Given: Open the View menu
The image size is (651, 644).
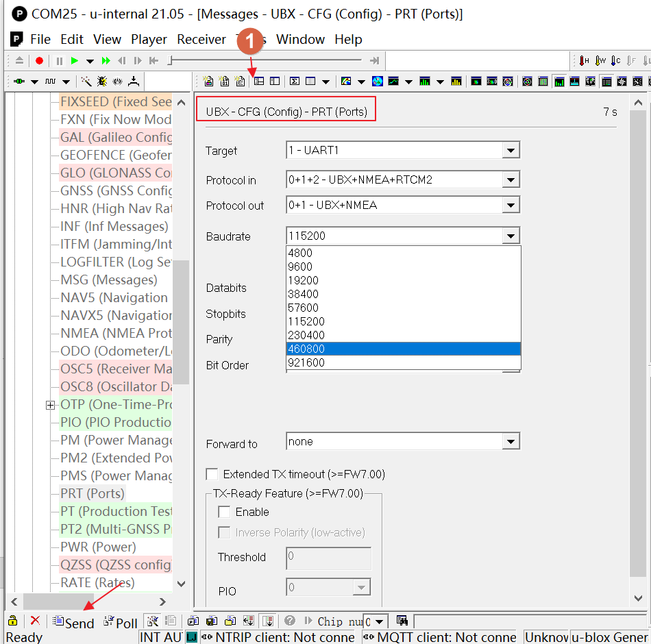Looking at the screenshot, I should coord(107,40).
